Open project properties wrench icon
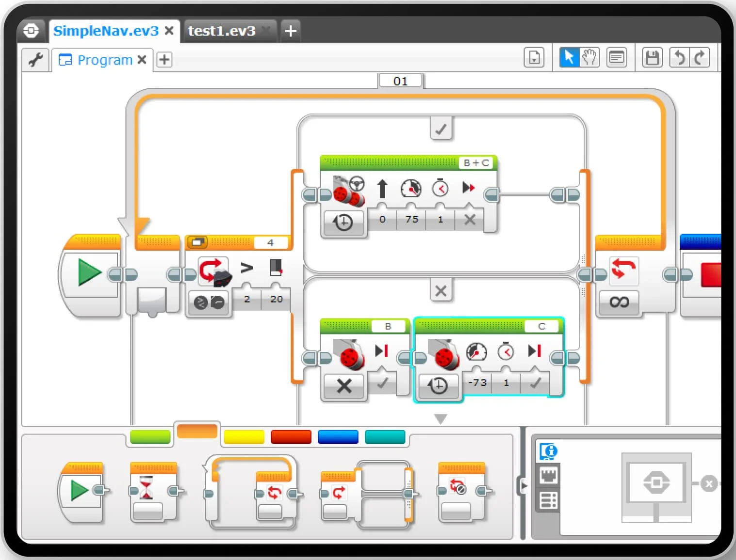Image resolution: width=736 pixels, height=560 pixels. [x=35, y=60]
